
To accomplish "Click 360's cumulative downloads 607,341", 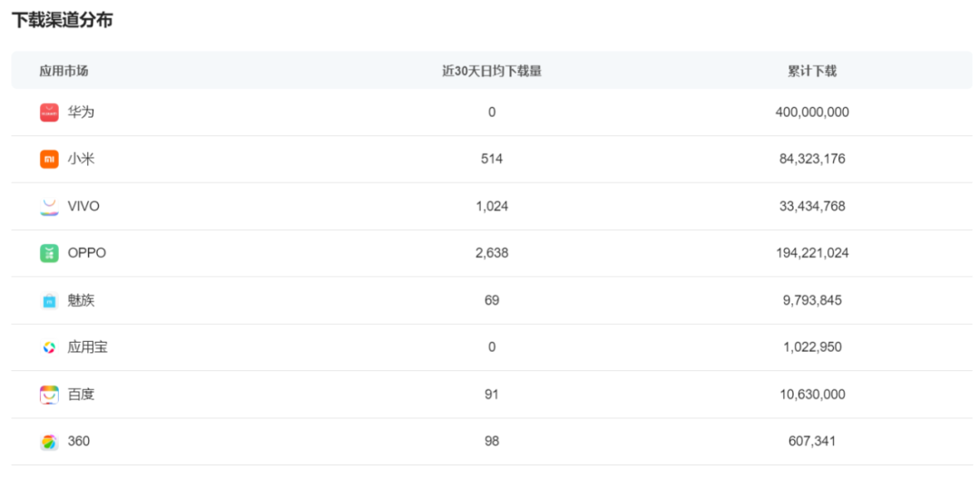I will (x=812, y=442).
